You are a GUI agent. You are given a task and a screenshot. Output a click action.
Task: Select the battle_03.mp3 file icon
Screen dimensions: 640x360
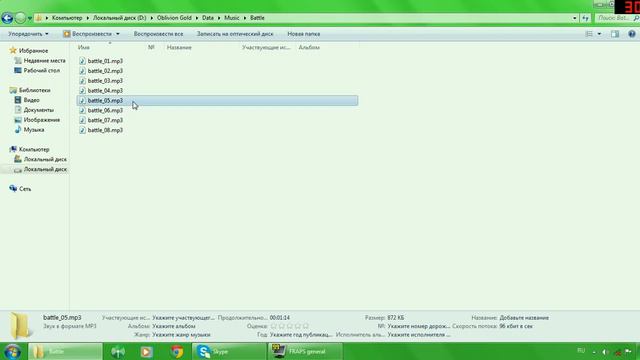coord(82,80)
